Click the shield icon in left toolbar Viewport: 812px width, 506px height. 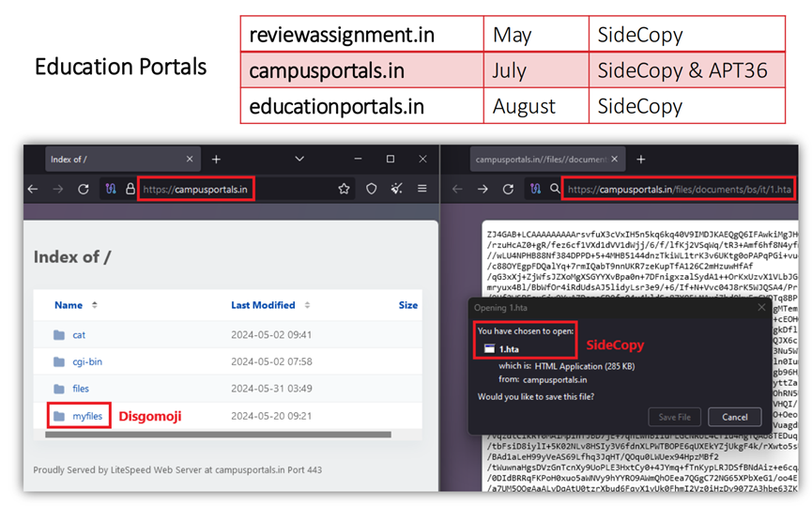pyautogui.click(x=371, y=189)
